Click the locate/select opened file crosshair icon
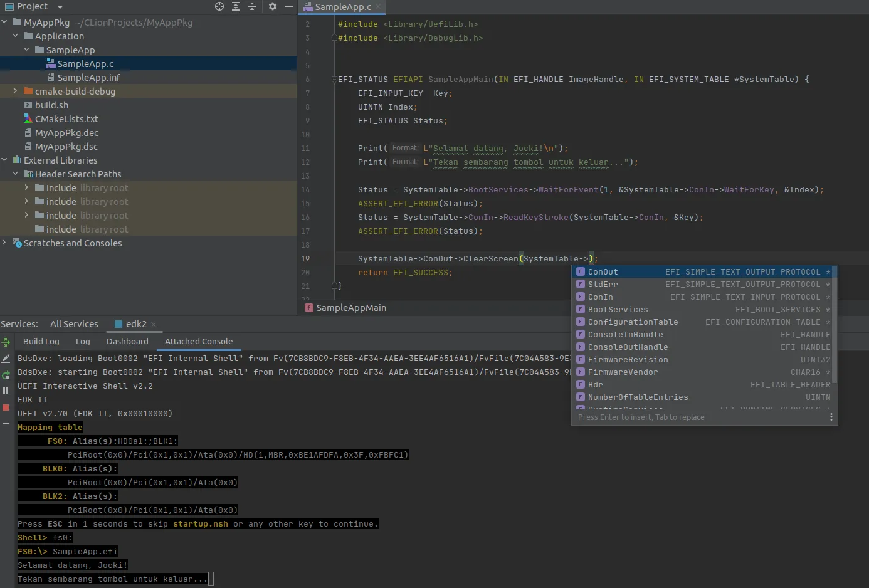The width and height of the screenshot is (869, 588). pos(219,6)
